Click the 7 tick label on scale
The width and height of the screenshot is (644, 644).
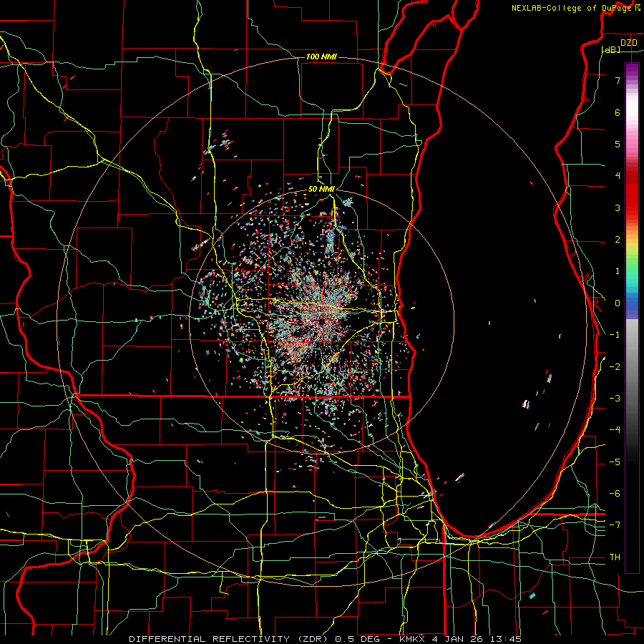coord(618,80)
